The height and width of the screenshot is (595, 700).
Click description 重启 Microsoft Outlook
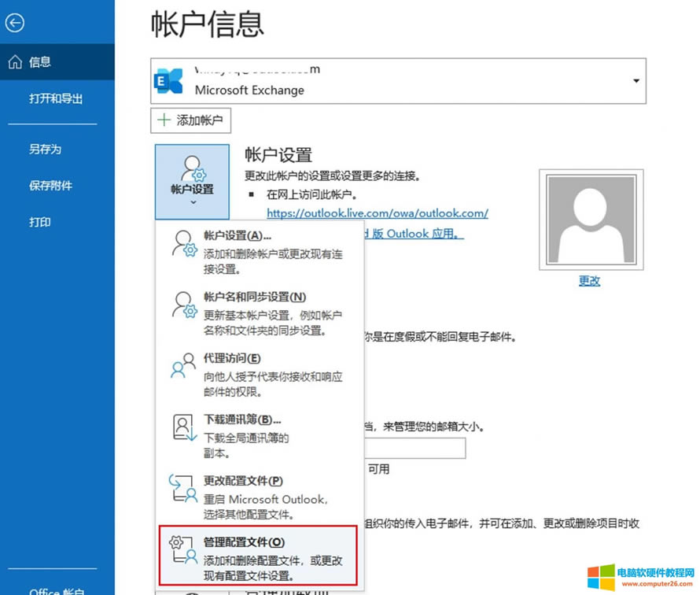coord(266,500)
